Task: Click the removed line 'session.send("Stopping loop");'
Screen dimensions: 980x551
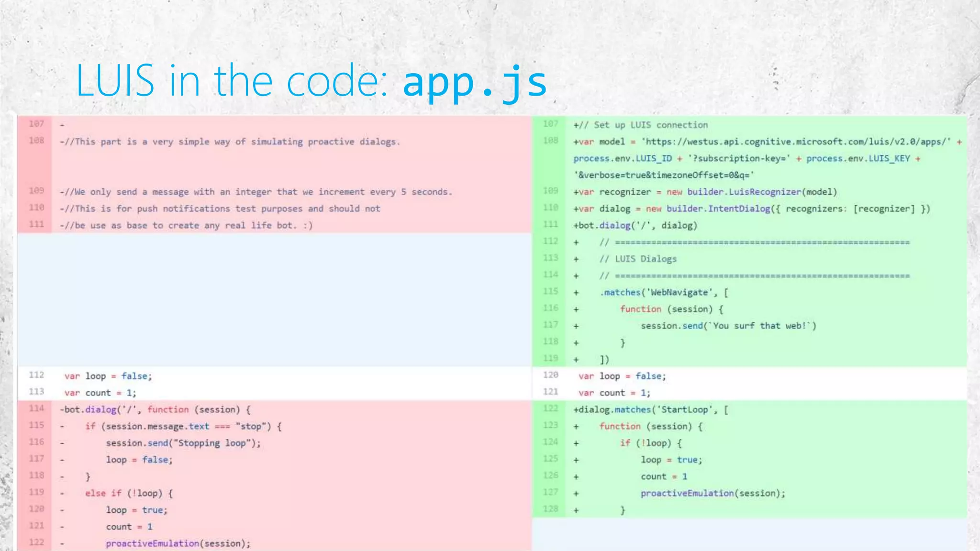Action: [x=183, y=443]
